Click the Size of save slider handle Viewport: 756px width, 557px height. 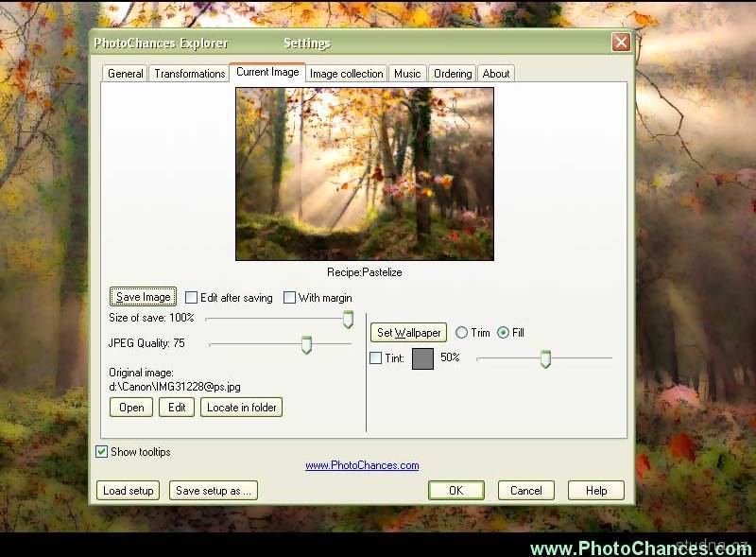(348, 320)
